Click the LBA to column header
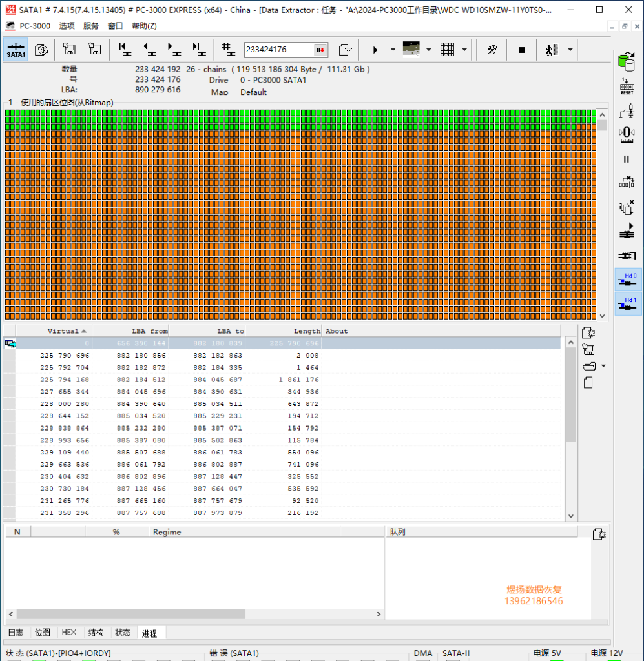This screenshot has width=644, height=661. coord(207,331)
